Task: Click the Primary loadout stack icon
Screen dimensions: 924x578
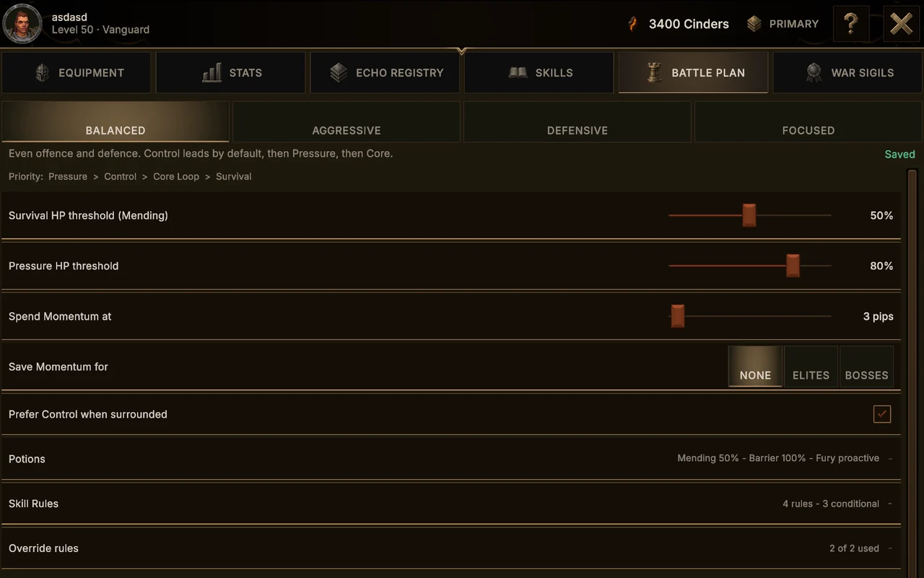Action: click(x=754, y=24)
